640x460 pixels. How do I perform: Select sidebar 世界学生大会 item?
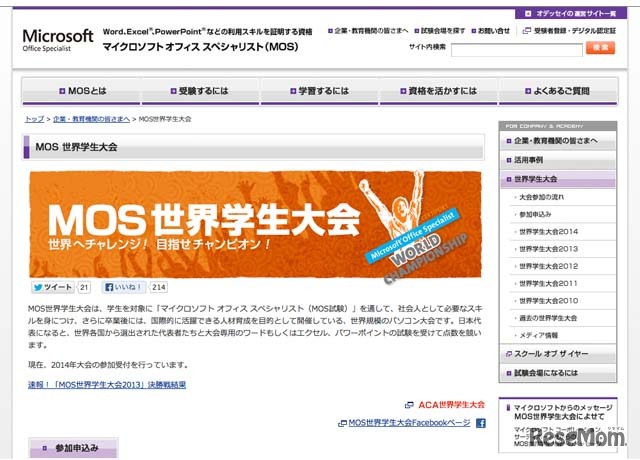click(x=558, y=179)
